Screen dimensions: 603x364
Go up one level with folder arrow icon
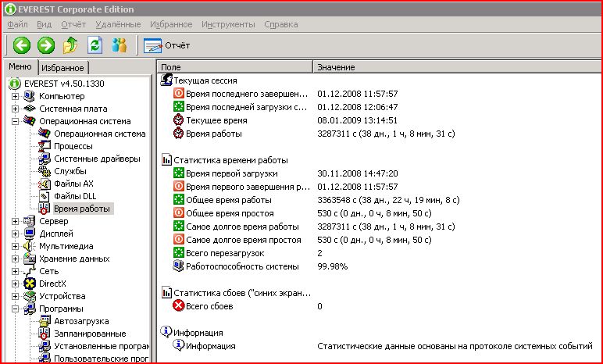(70, 45)
